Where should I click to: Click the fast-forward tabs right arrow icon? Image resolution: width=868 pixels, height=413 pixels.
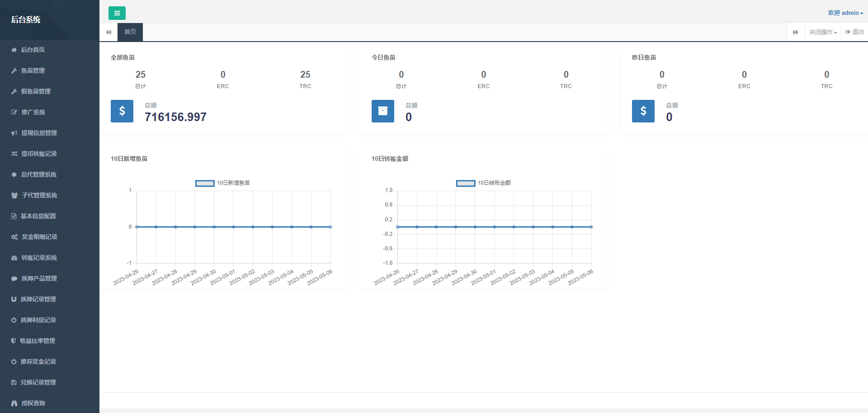[x=795, y=32]
